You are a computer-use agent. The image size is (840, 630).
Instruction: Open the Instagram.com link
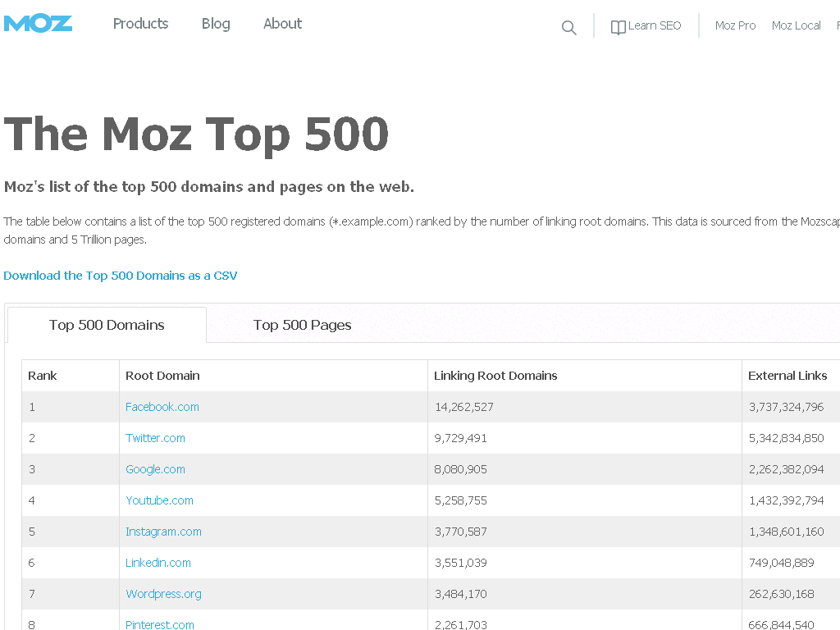(x=163, y=532)
